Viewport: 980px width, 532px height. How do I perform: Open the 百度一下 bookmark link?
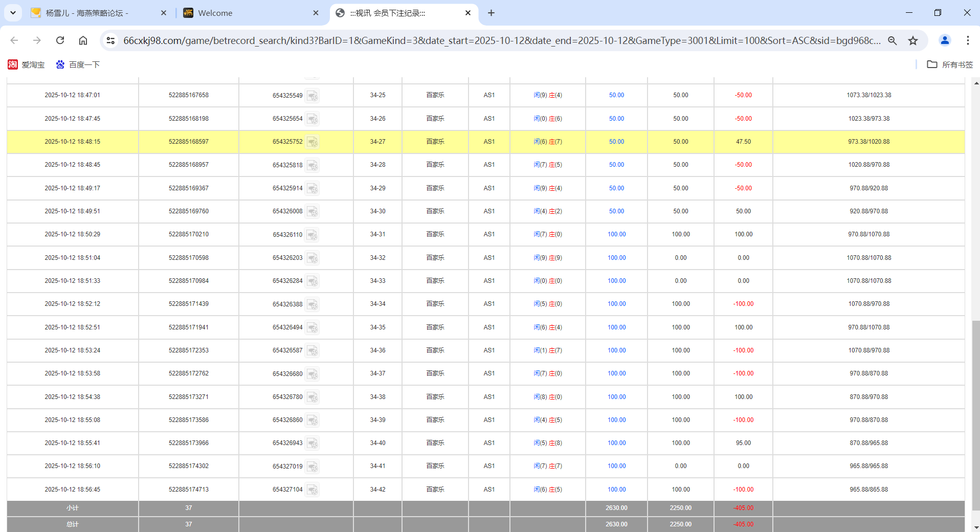point(78,64)
